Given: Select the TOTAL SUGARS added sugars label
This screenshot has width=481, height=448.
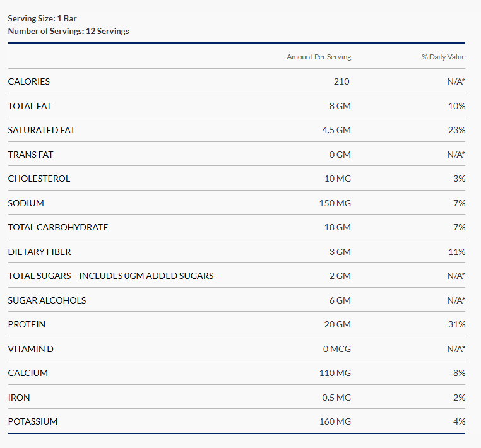Looking at the screenshot, I should 110,276.
